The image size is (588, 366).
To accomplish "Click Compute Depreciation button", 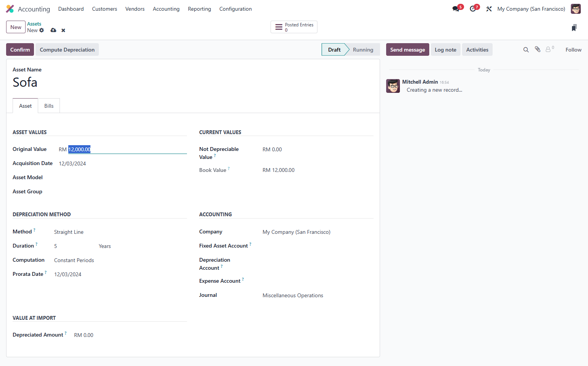I will pos(67,50).
